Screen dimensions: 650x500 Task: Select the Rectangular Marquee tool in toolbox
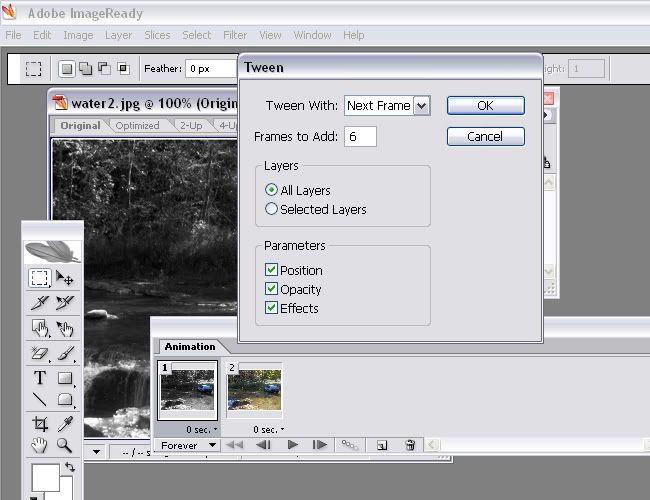point(39,277)
